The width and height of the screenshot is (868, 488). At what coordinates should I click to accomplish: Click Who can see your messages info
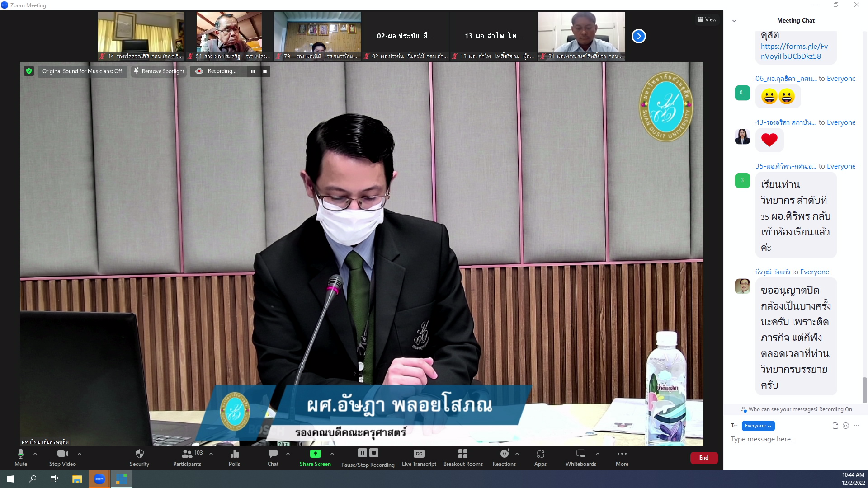point(796,409)
